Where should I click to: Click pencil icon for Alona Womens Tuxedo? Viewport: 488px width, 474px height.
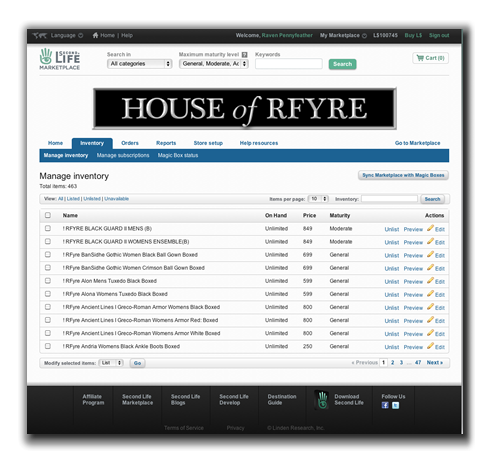click(x=430, y=293)
